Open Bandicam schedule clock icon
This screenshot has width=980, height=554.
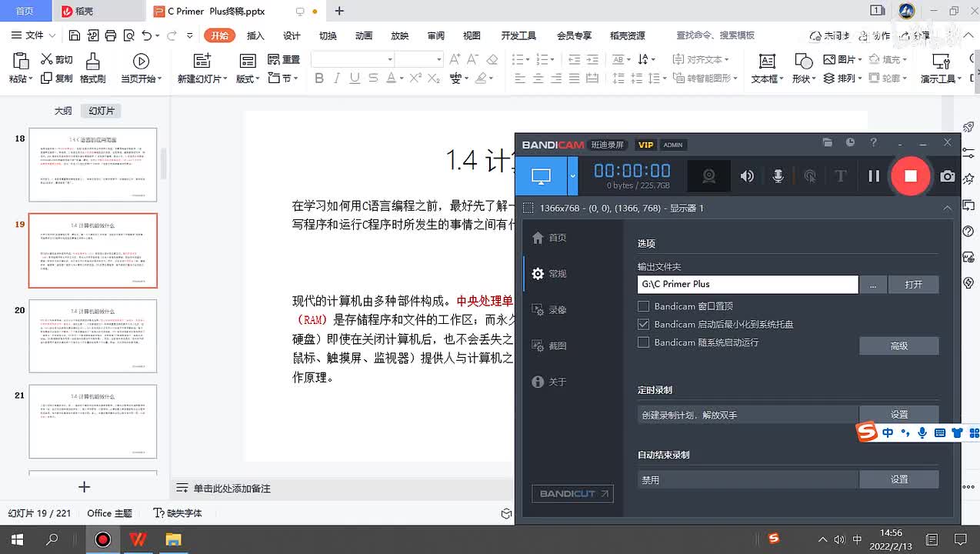pyautogui.click(x=850, y=143)
